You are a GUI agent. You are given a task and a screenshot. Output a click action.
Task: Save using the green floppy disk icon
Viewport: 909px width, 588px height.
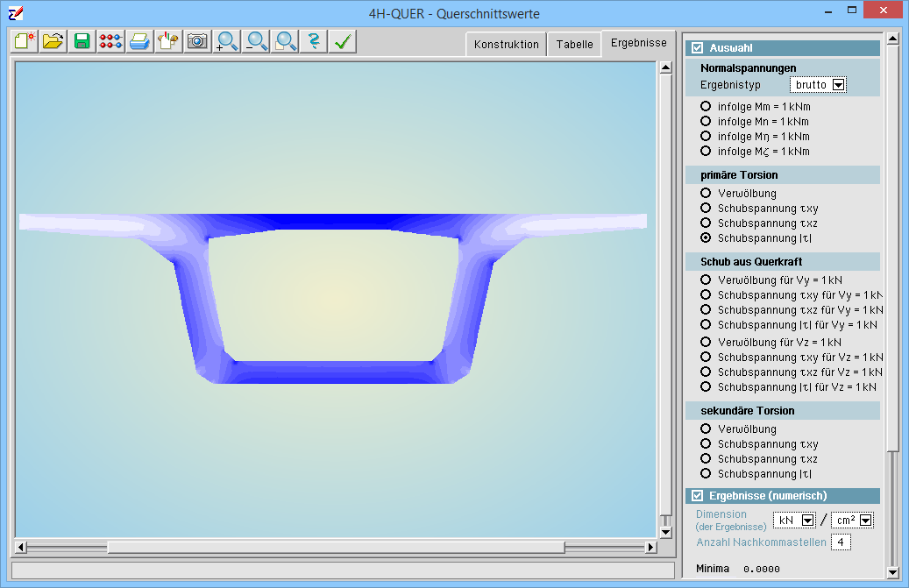pyautogui.click(x=82, y=41)
